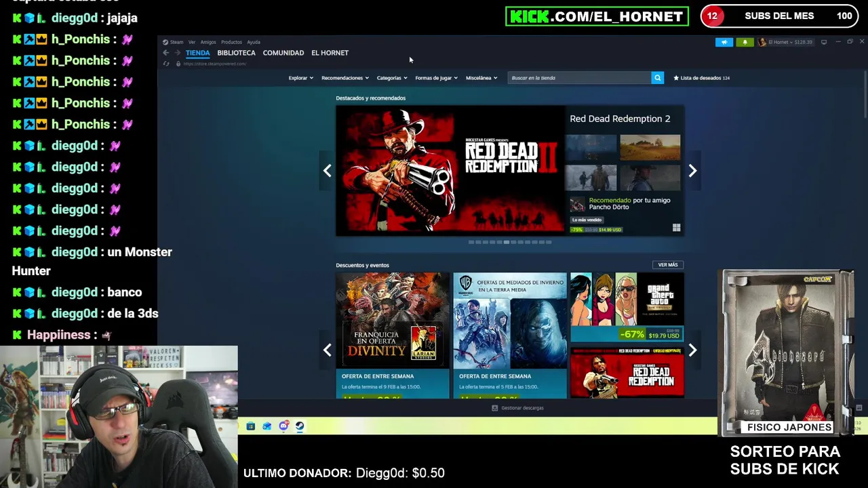Open Microsoft Store icon in taskbar
The image size is (868, 488).
(251, 426)
